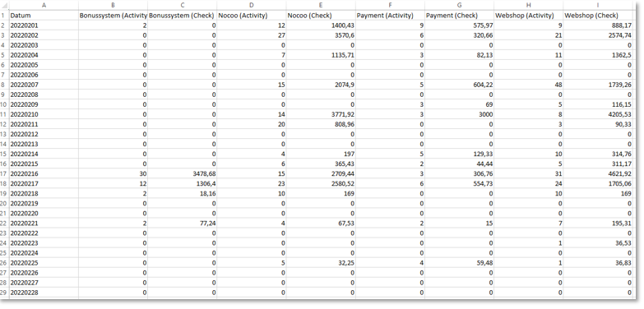This screenshot has width=644, height=309.
Task: Click the Payment (Check) header cell
Action: [x=459, y=16]
